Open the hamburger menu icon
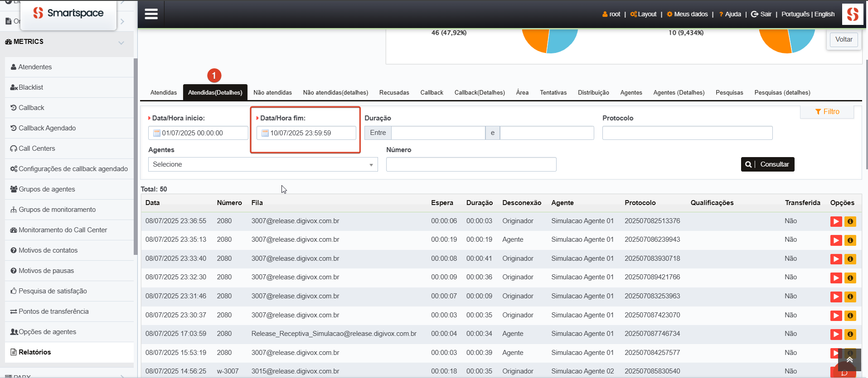 click(x=151, y=14)
